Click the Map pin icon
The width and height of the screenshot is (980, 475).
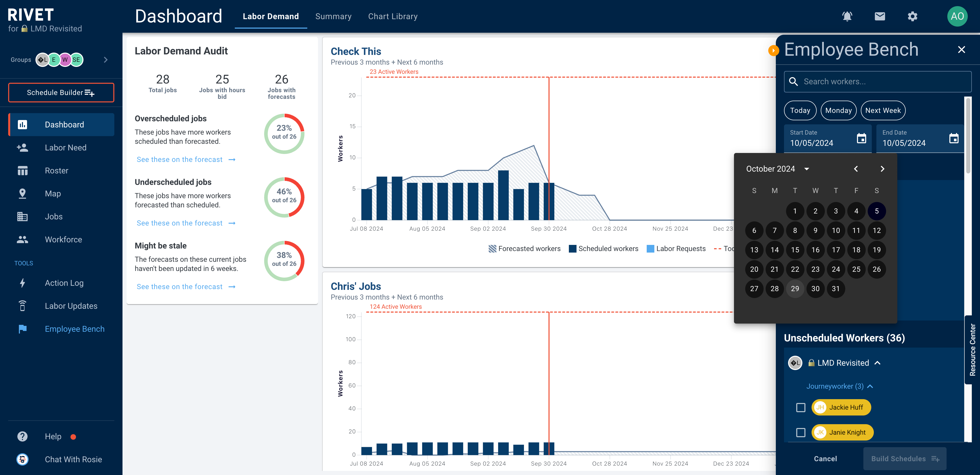coord(22,193)
